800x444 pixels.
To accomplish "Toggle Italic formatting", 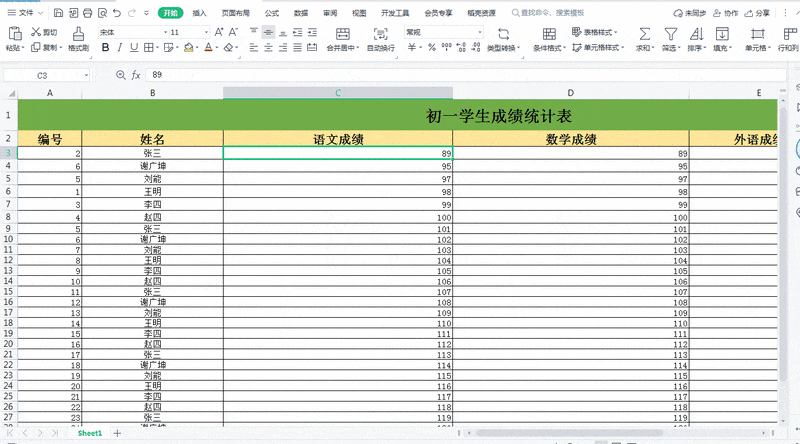I will [119, 47].
